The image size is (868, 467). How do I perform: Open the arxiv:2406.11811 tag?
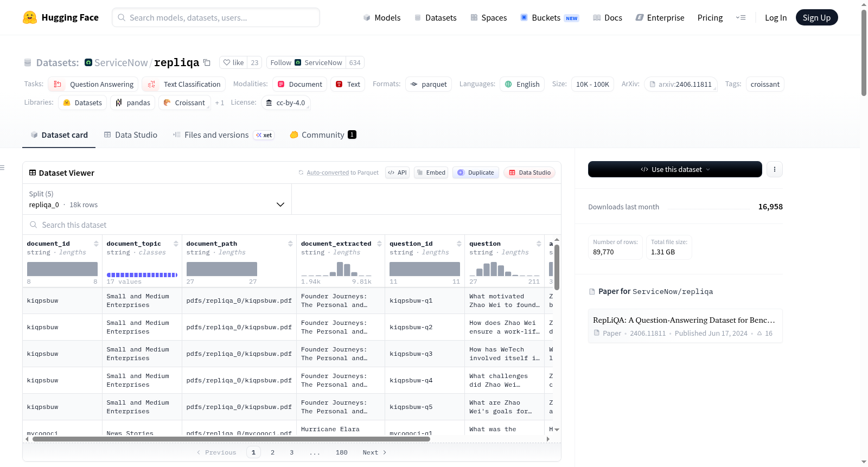[x=681, y=84]
